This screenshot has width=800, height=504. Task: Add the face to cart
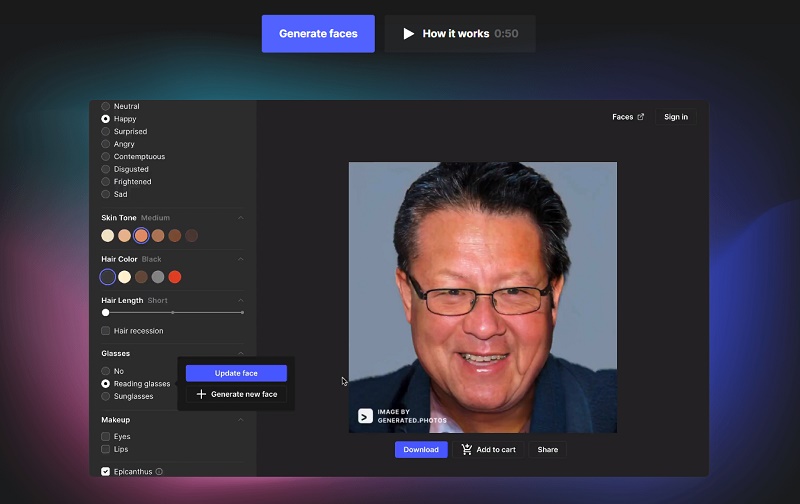click(488, 449)
